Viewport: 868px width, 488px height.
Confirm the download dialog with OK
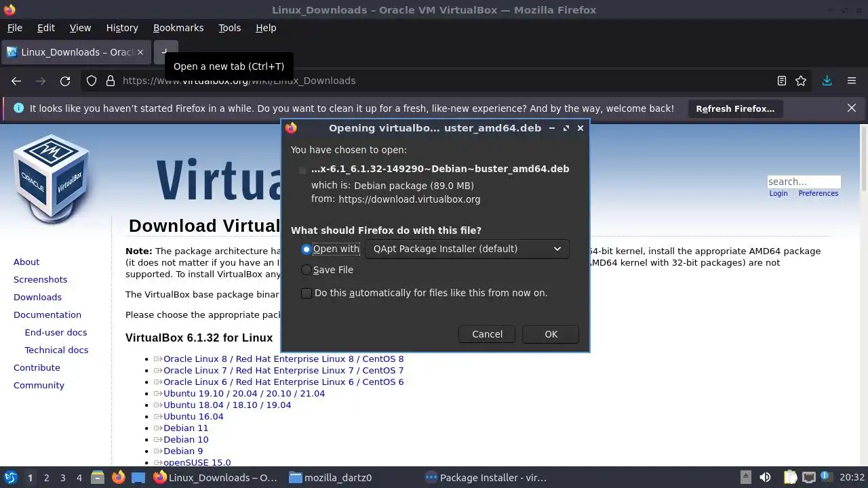point(551,334)
